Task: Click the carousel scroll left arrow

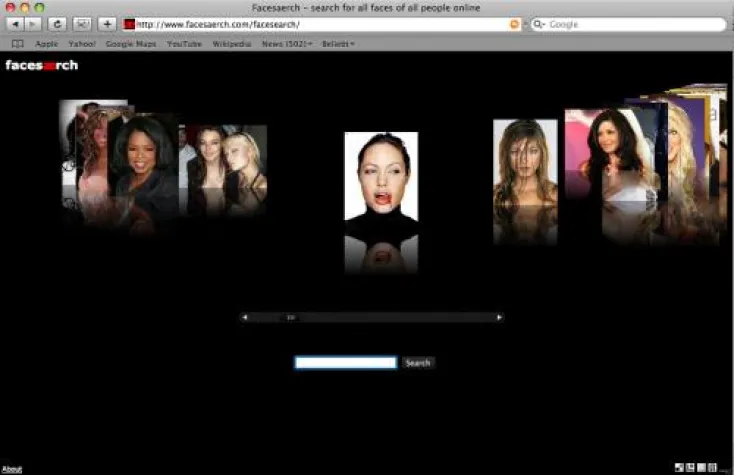Action: pyautogui.click(x=244, y=318)
